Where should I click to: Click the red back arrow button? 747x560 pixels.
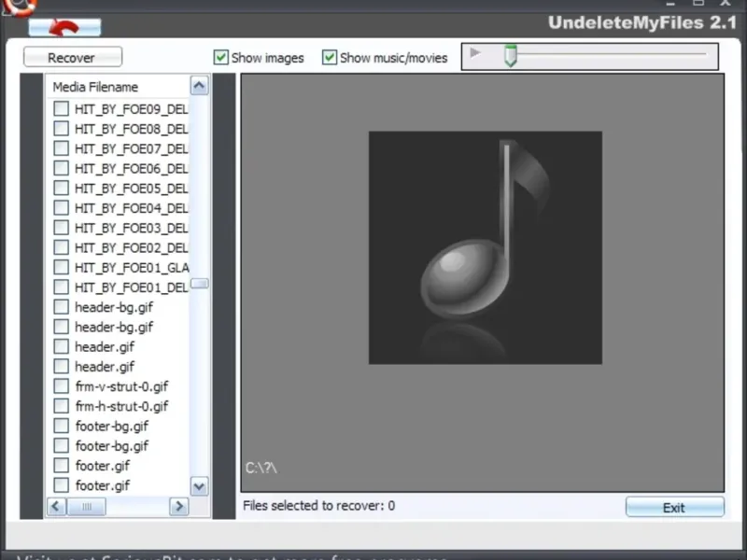click(64, 28)
